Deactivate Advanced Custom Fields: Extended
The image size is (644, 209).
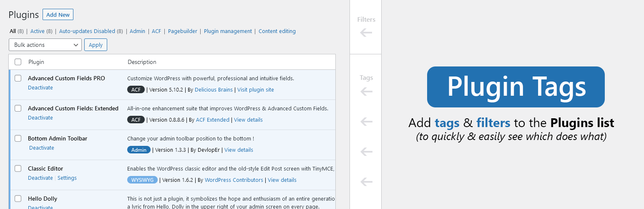(x=40, y=118)
